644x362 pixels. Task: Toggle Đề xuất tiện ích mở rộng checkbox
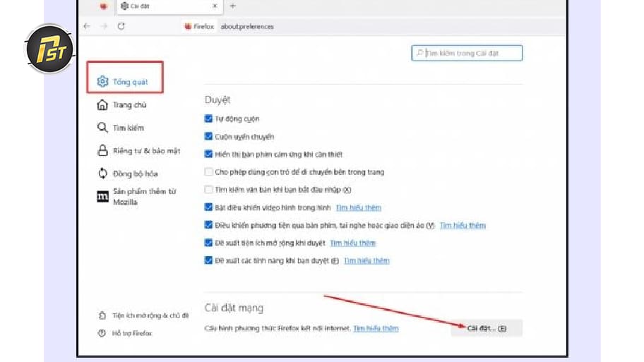[x=208, y=243]
